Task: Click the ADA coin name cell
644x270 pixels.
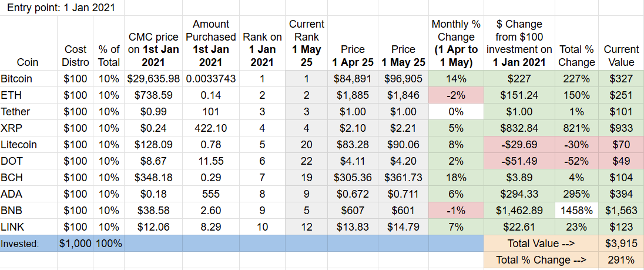Action: tap(29, 194)
